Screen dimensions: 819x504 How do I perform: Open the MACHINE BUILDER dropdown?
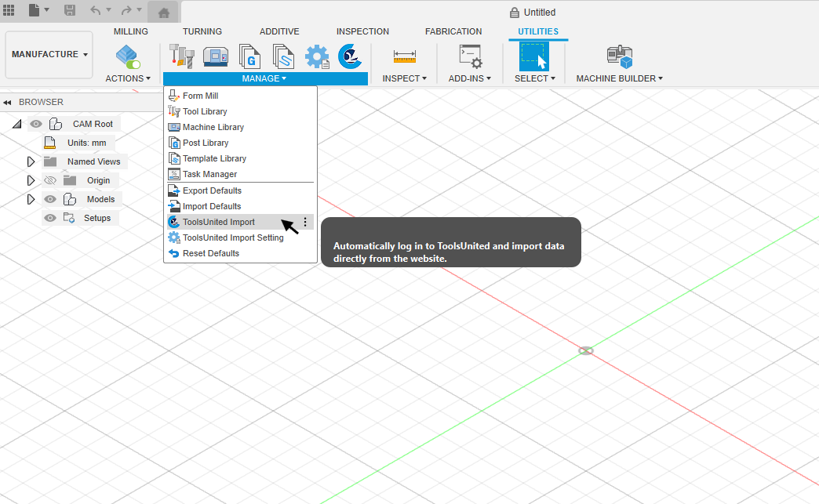[x=620, y=78]
